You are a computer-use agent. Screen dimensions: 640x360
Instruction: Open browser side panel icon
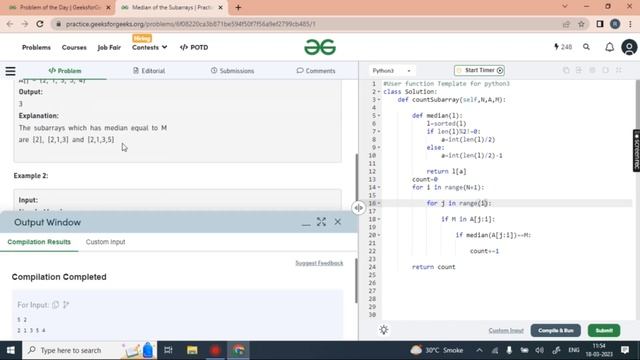pos(600,24)
